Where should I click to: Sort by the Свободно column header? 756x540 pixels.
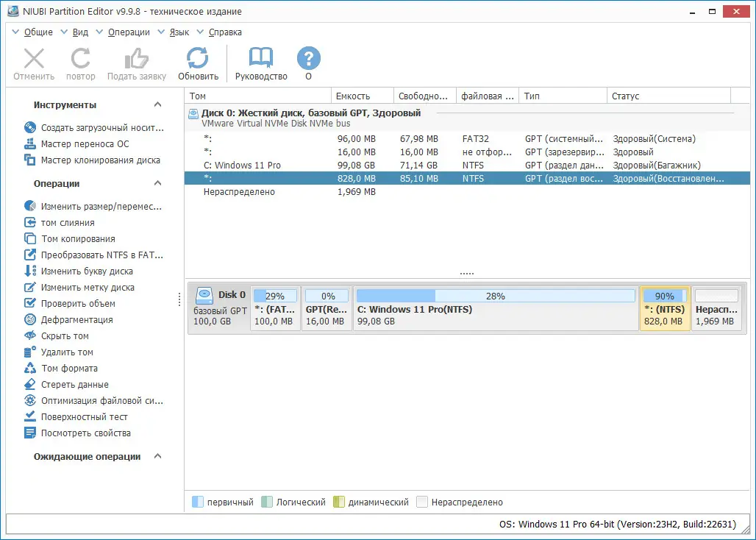425,96
